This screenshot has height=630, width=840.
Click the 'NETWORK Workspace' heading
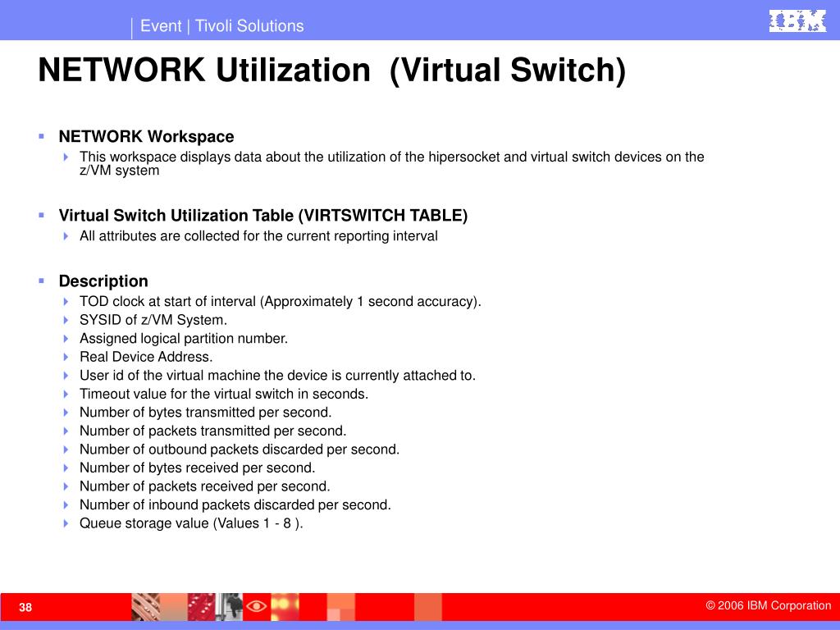click(146, 137)
